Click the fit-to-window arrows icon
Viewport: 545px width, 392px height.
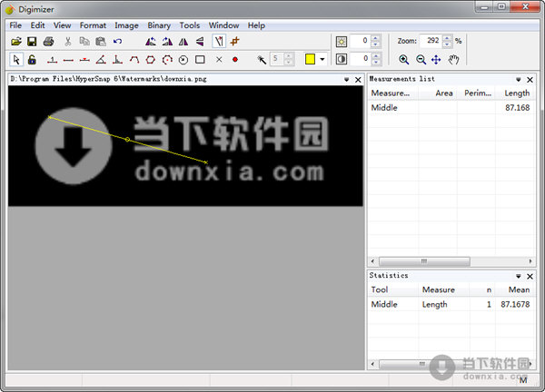pos(436,60)
